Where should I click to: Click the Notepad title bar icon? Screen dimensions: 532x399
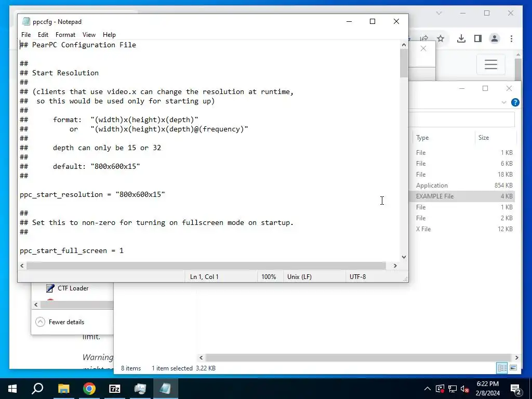26,21
